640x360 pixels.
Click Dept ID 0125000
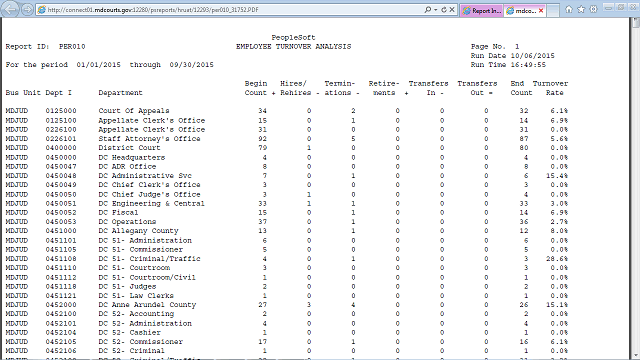(61, 111)
